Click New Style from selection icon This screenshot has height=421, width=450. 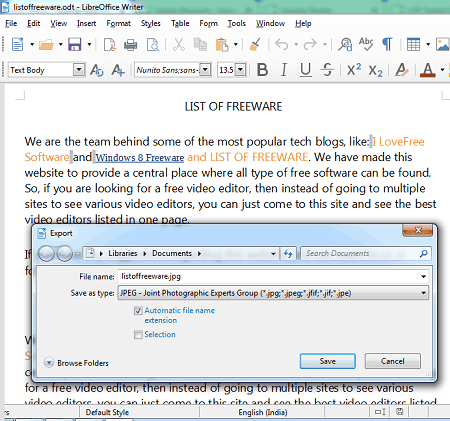click(x=118, y=70)
